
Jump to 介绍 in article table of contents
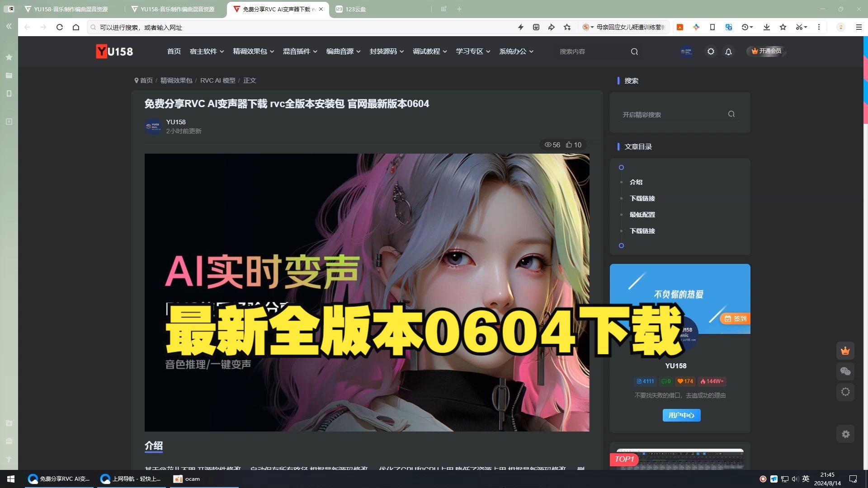pyautogui.click(x=636, y=182)
